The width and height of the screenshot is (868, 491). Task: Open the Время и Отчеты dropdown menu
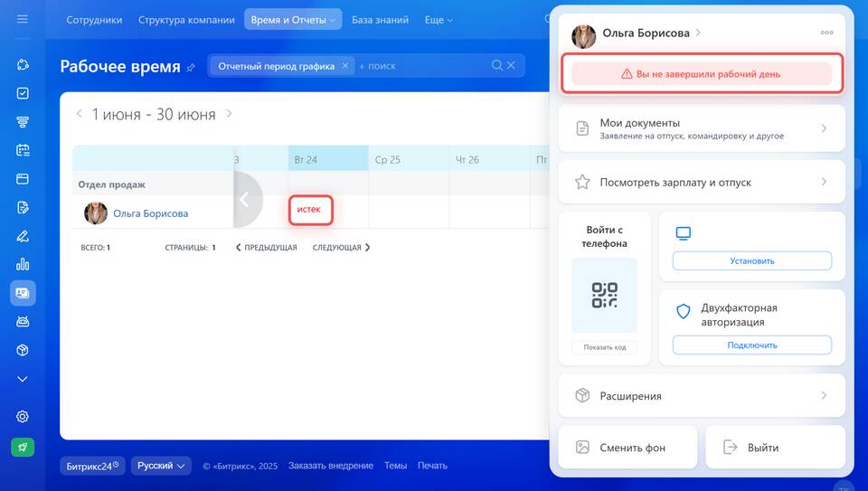293,19
